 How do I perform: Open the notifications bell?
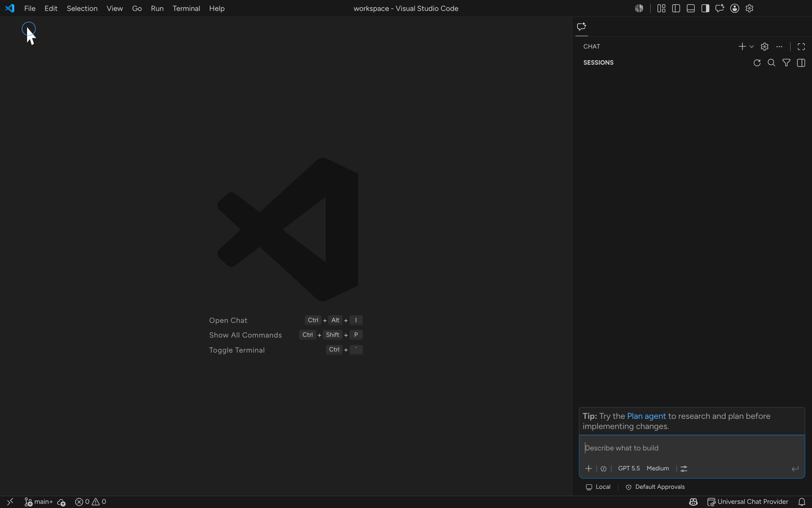pyautogui.click(x=802, y=502)
